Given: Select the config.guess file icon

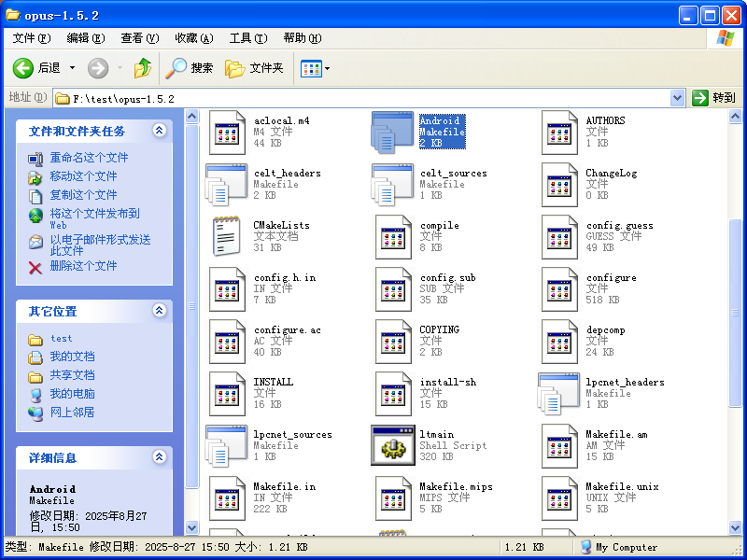Looking at the screenshot, I should coord(559,237).
